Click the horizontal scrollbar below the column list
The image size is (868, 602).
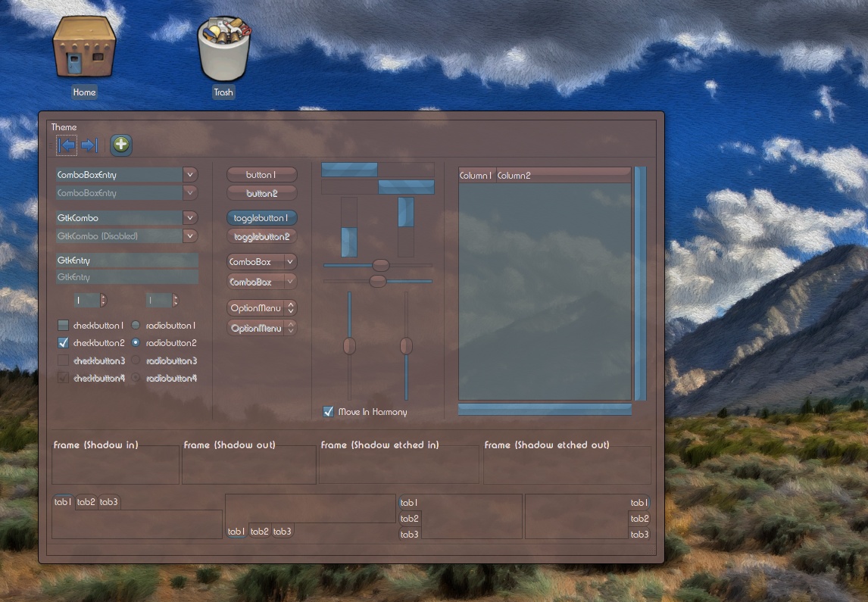click(x=545, y=410)
